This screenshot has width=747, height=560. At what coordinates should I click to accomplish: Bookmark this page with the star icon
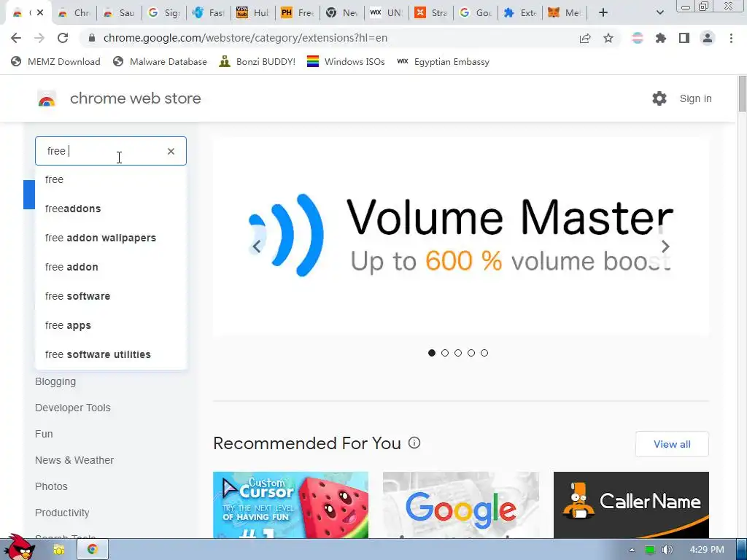tap(608, 38)
